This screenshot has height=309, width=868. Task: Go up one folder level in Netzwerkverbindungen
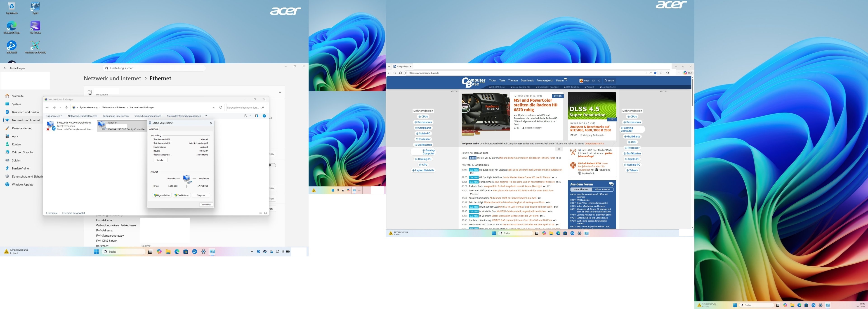(x=66, y=108)
